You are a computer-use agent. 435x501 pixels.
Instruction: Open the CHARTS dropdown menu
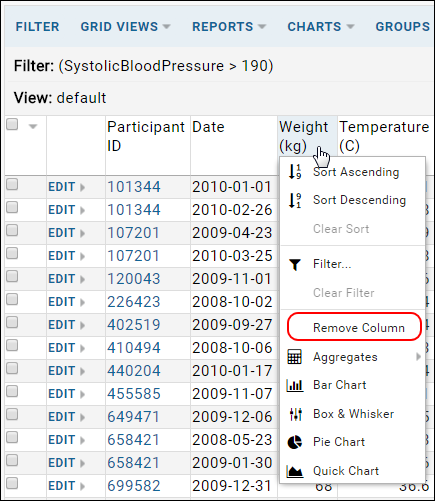pos(321,27)
